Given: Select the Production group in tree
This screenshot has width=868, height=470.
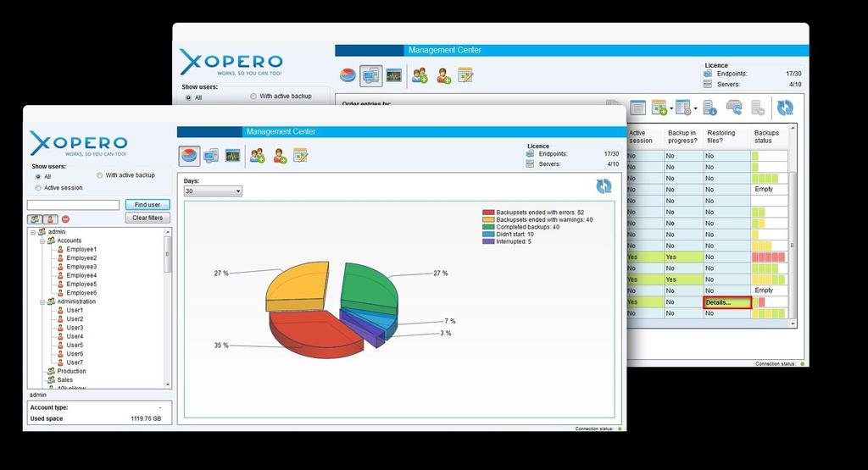Looking at the screenshot, I should point(71,372).
